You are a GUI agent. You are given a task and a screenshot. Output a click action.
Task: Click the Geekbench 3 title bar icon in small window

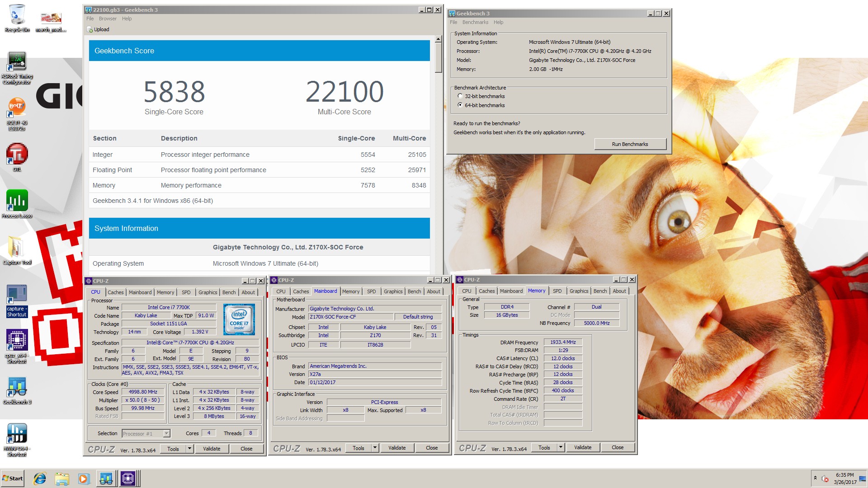pos(452,14)
